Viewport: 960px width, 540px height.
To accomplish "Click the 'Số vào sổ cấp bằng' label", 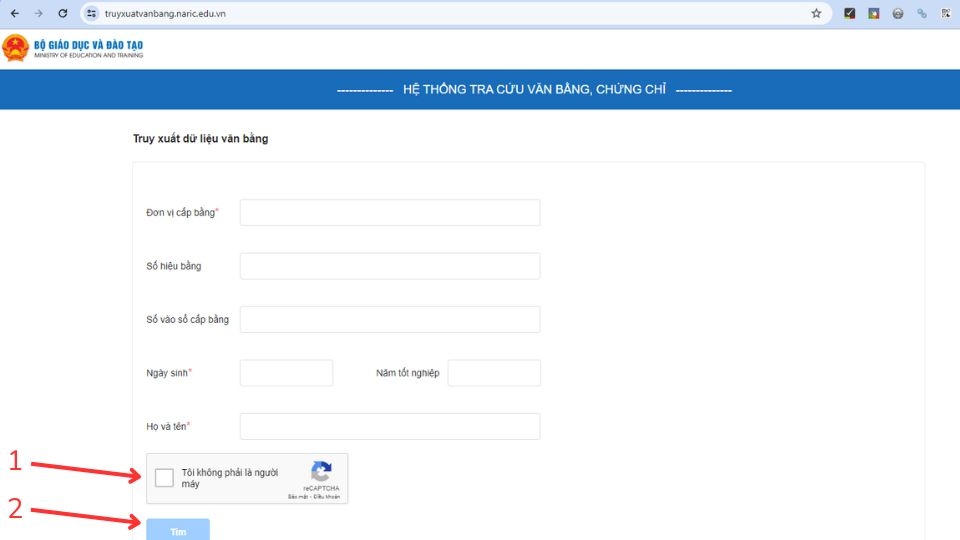I will tap(187, 319).
